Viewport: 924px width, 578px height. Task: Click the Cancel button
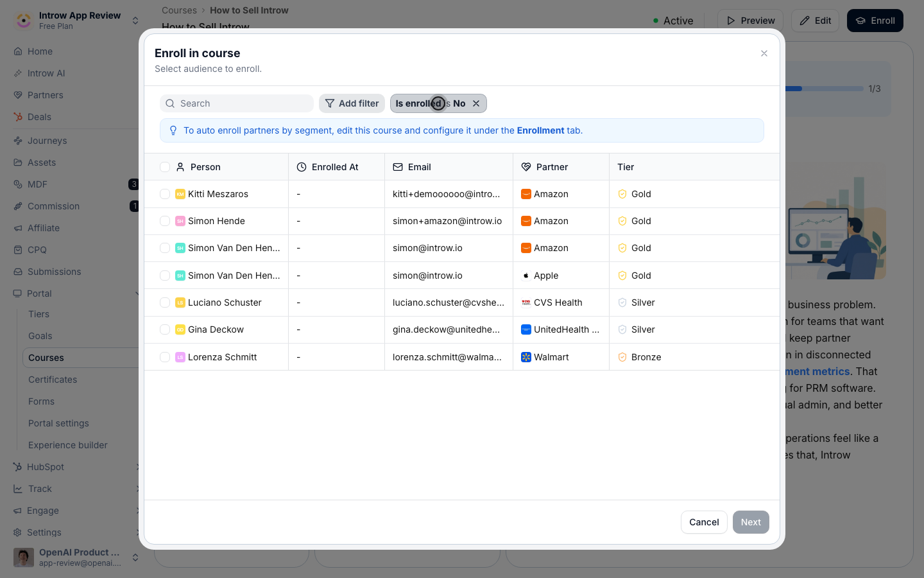[704, 522]
